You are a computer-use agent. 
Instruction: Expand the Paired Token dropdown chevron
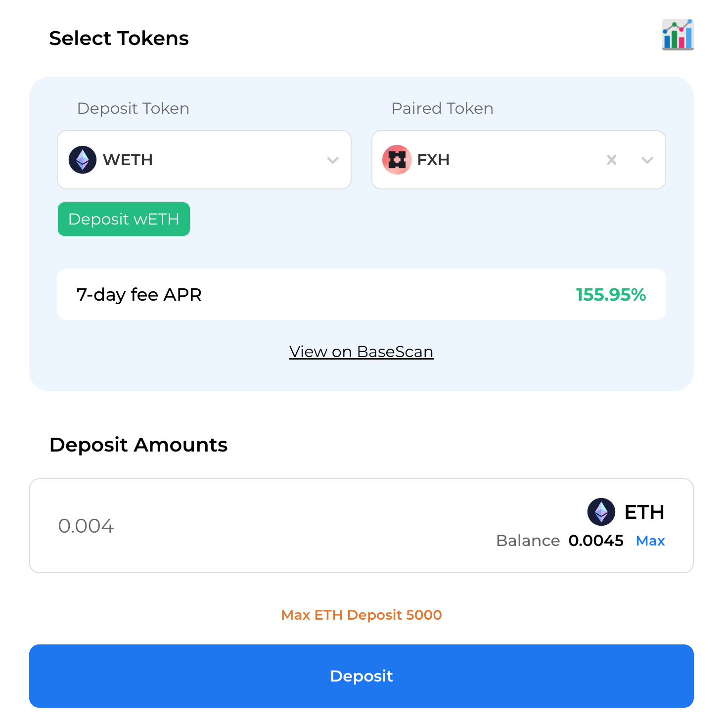click(x=647, y=160)
